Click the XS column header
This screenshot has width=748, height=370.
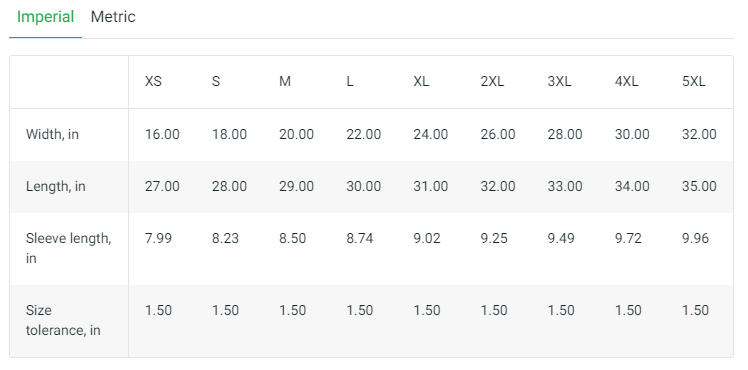coord(153,82)
